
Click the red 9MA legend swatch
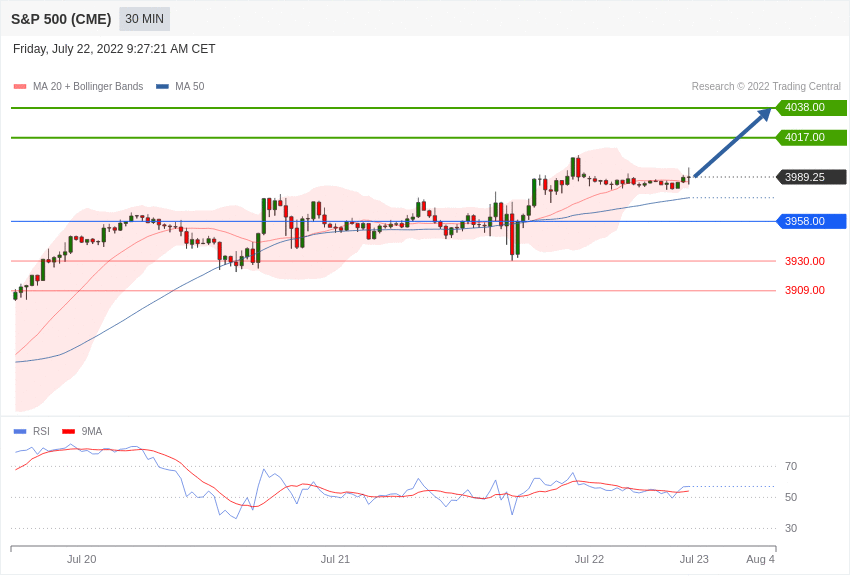click(x=69, y=431)
